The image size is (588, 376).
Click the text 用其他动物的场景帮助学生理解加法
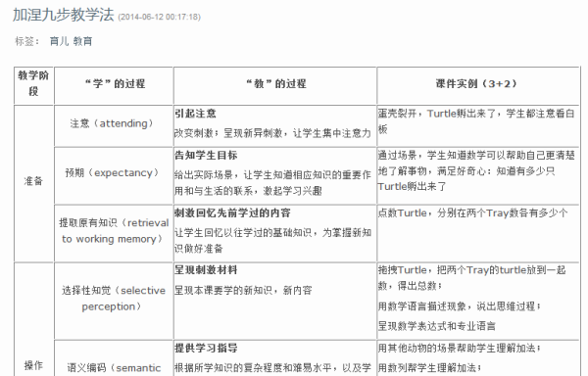[457, 348]
